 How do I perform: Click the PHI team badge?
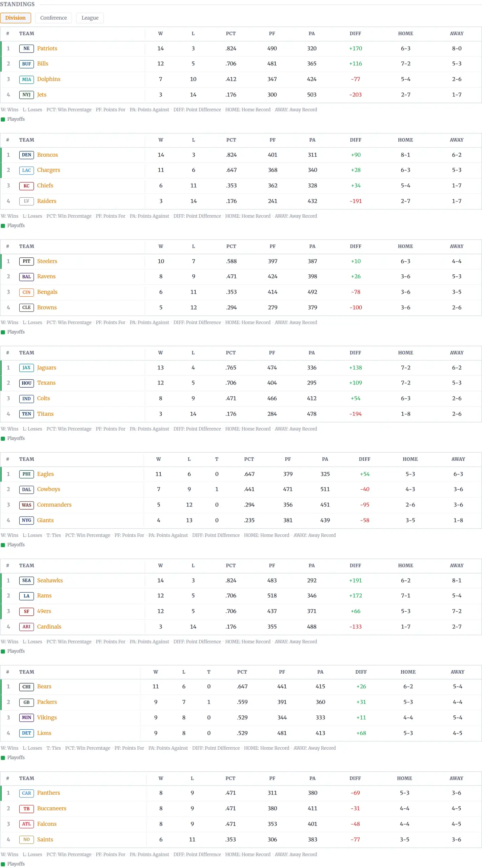[26, 474]
